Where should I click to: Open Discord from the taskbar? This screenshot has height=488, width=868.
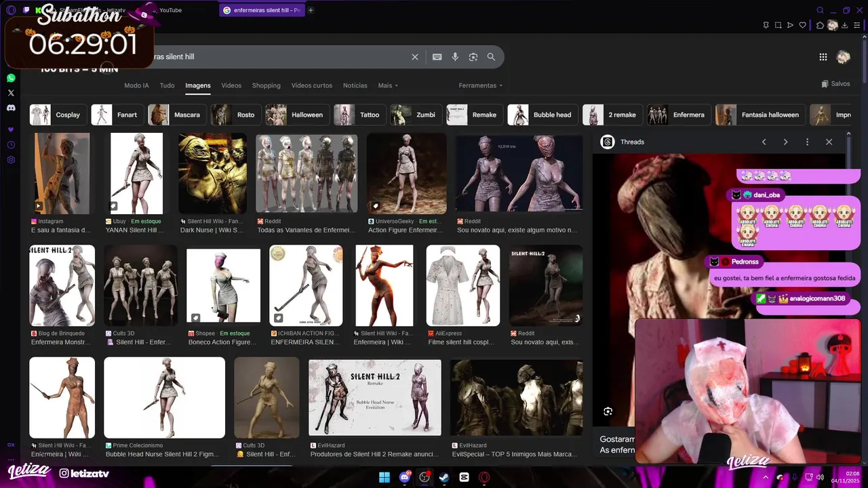click(405, 477)
